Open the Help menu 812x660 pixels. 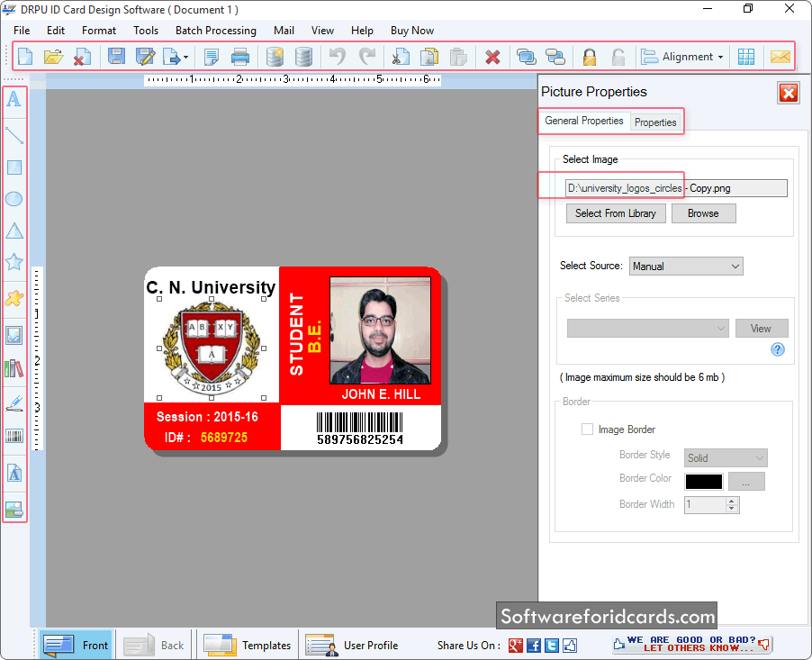(x=362, y=31)
